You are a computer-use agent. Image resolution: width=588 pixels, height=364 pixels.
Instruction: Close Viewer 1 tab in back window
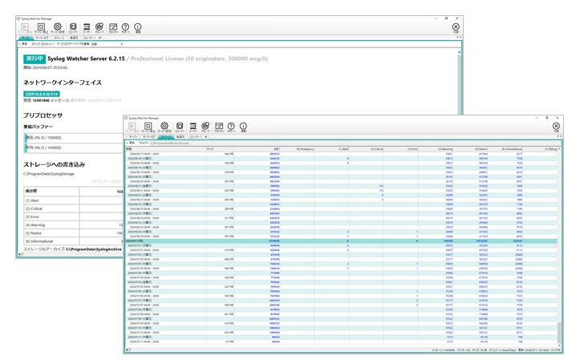click(99, 38)
